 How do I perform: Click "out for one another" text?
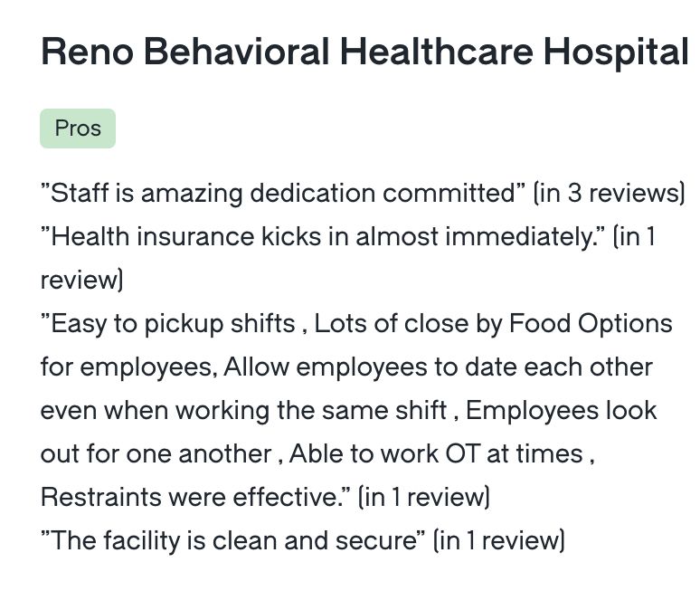coord(156,453)
